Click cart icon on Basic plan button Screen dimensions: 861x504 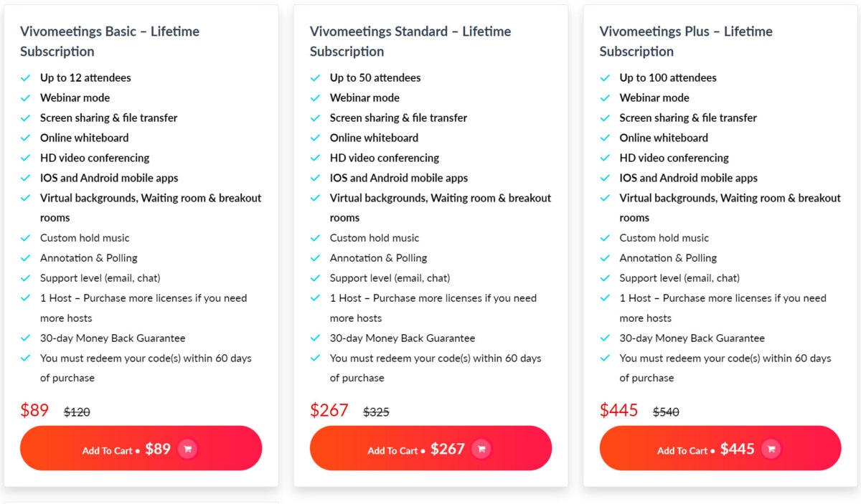coord(187,449)
